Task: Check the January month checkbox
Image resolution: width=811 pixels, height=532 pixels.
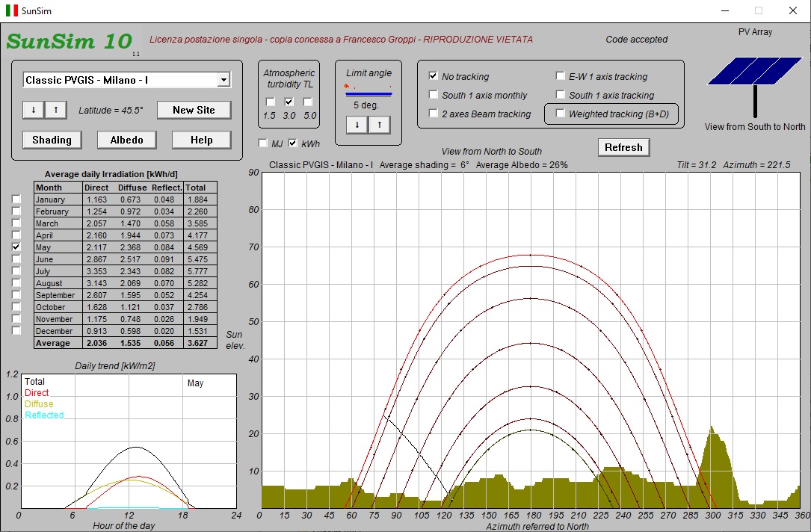Action: pos(16,199)
